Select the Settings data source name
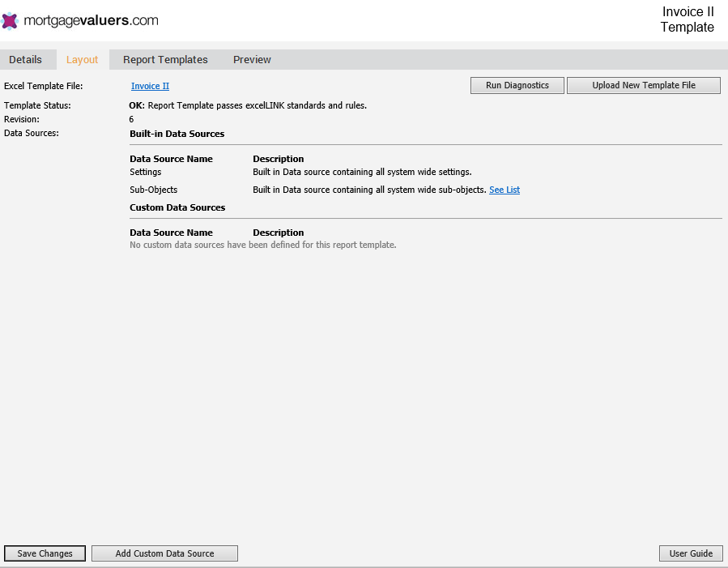The width and height of the screenshot is (728, 568). point(145,172)
